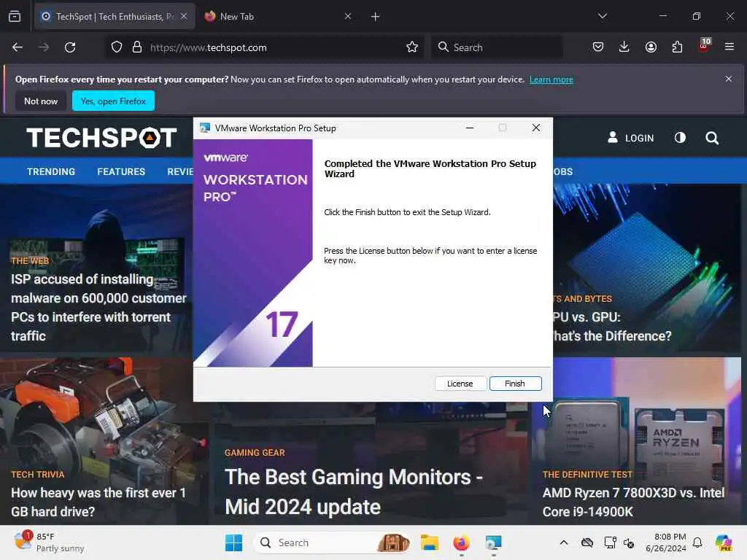Open TechSpot site search magnifier

click(x=712, y=138)
